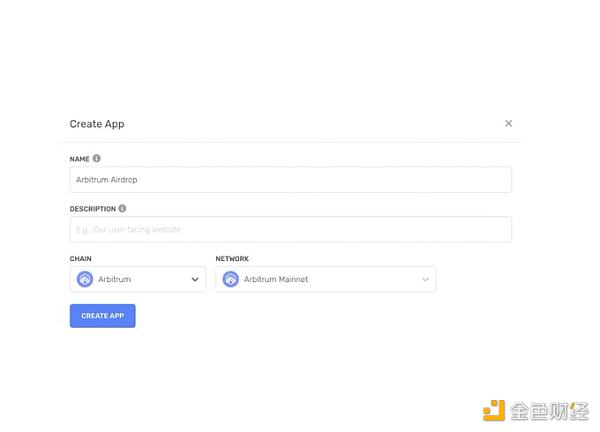
Task: Click the NETWORK label text
Action: tap(232, 259)
